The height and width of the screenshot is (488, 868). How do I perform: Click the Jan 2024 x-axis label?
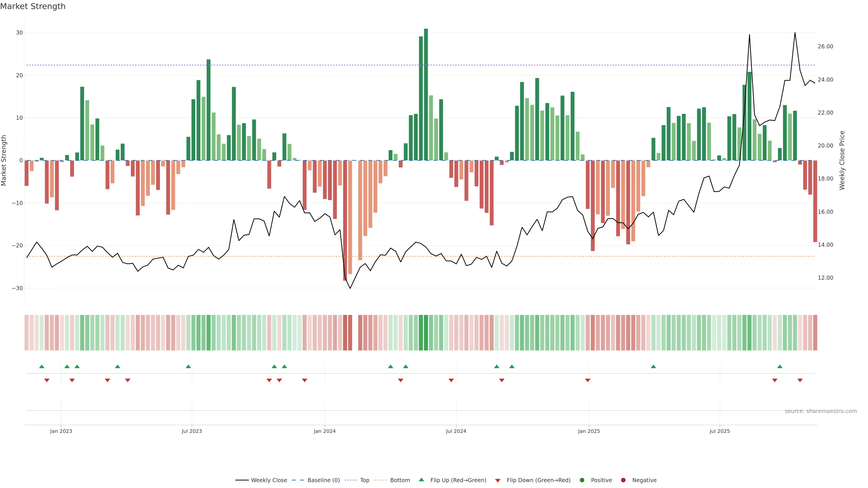tap(325, 431)
